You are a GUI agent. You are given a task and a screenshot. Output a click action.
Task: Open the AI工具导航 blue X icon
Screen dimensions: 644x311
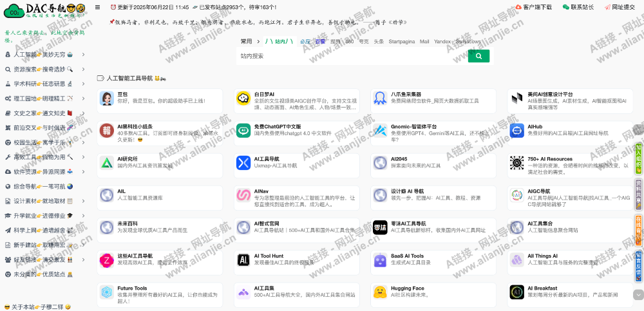(243, 163)
